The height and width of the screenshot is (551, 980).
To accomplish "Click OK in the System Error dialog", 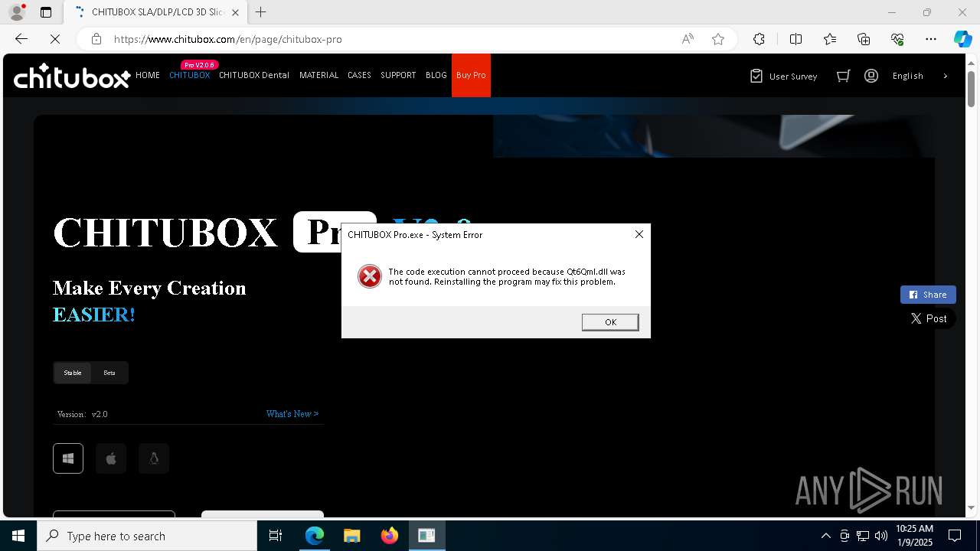I will [x=610, y=322].
